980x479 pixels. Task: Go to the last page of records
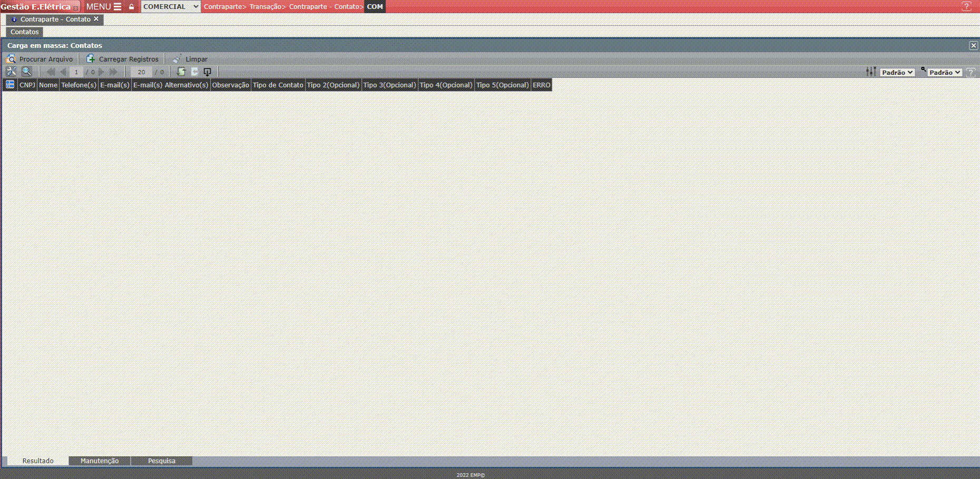(x=113, y=72)
